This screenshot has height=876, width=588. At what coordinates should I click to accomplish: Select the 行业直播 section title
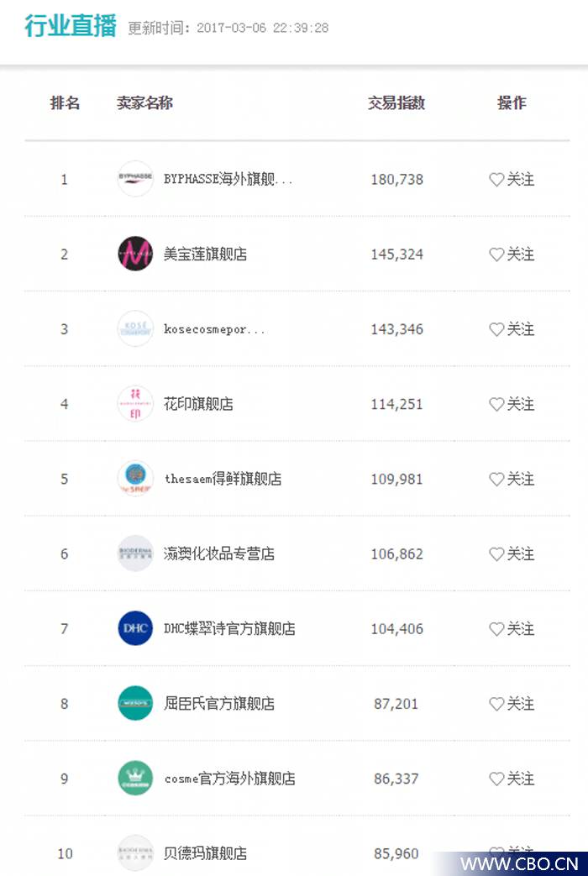click(71, 26)
